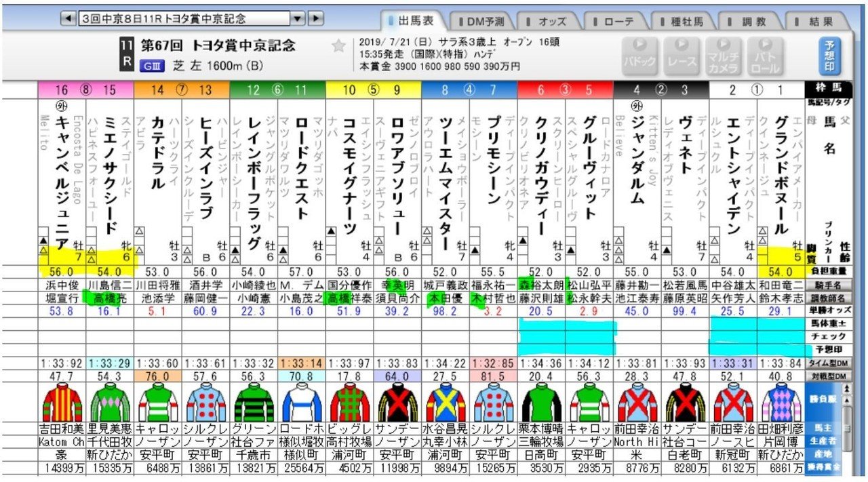Open the パドック paddock video
The width and height of the screenshot is (868, 482).
coord(640,56)
